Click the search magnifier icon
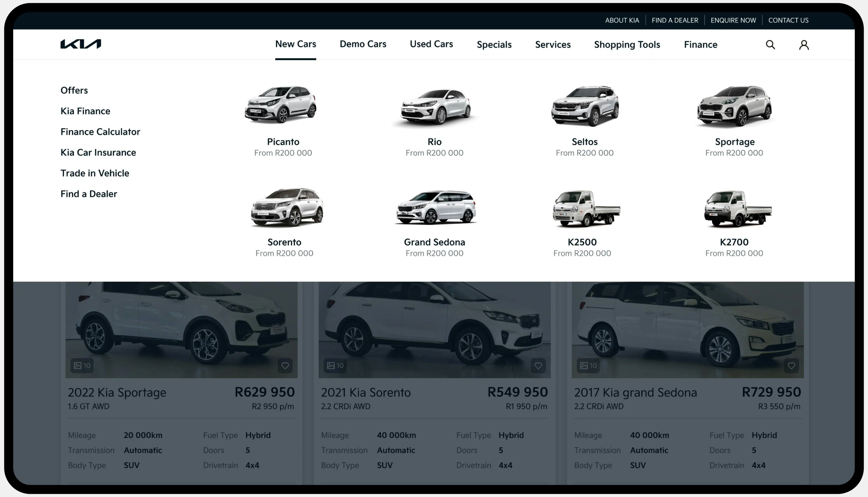This screenshot has width=868, height=497. 770,45
